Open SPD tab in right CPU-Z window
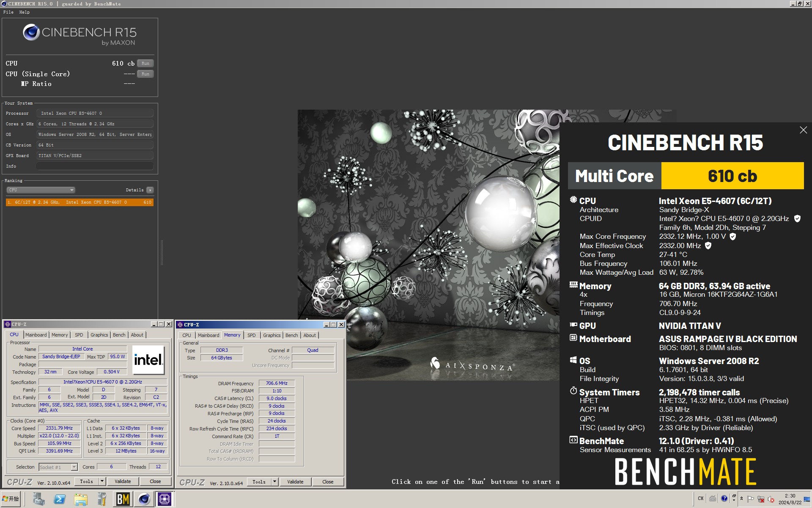The width and height of the screenshot is (812, 508). [252, 335]
